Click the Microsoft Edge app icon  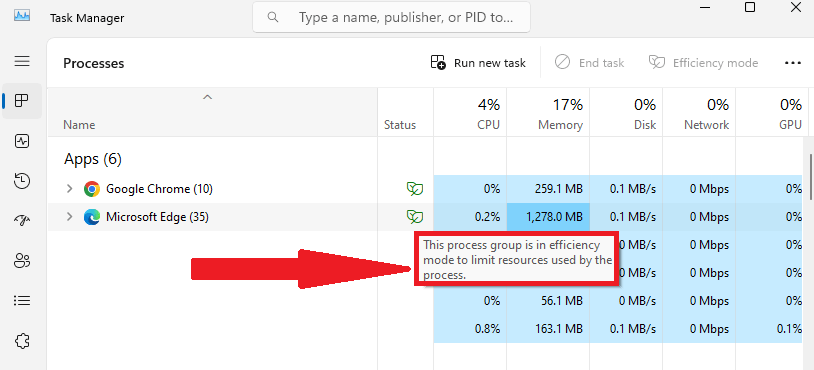91,217
